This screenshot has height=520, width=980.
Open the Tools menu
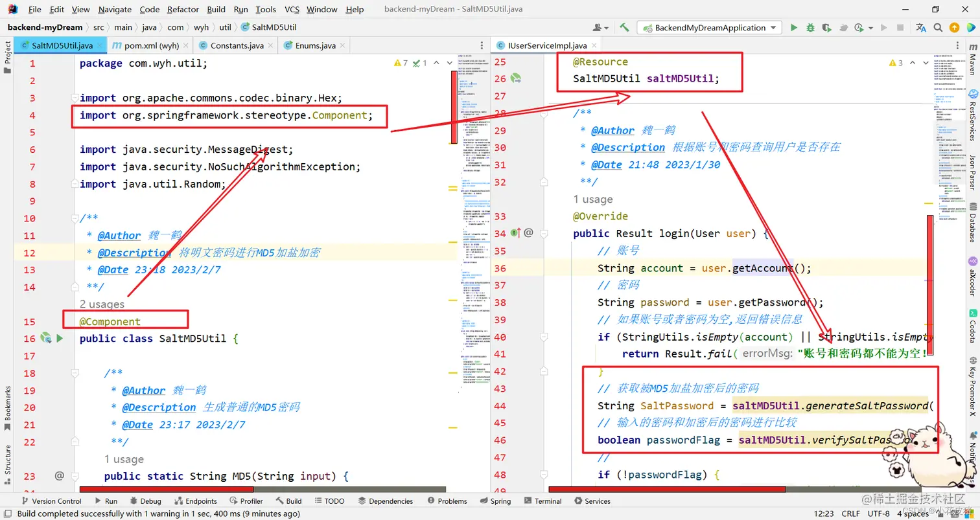tap(266, 9)
